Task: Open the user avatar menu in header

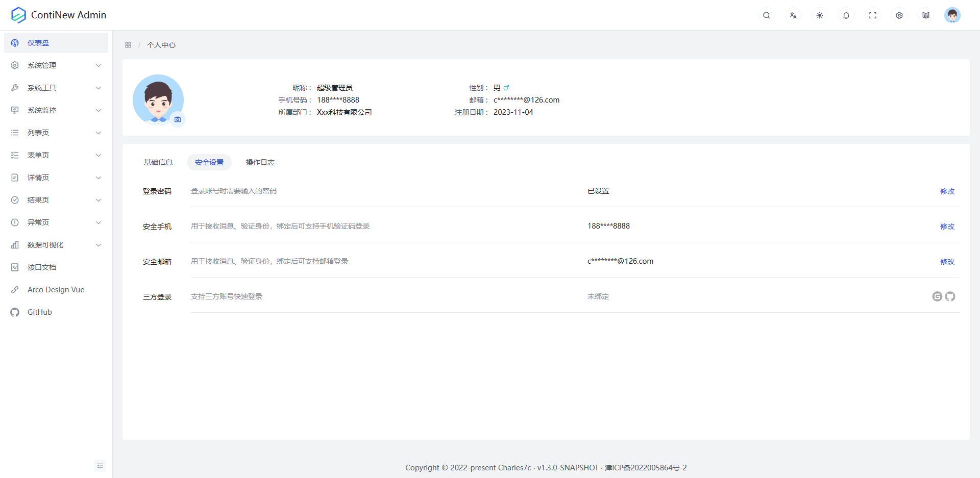Action: point(952,15)
